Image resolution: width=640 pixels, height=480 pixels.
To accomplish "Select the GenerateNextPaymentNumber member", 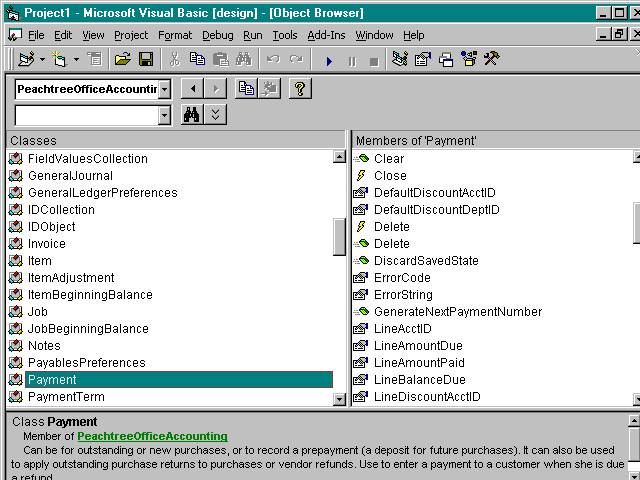I will tap(457, 312).
